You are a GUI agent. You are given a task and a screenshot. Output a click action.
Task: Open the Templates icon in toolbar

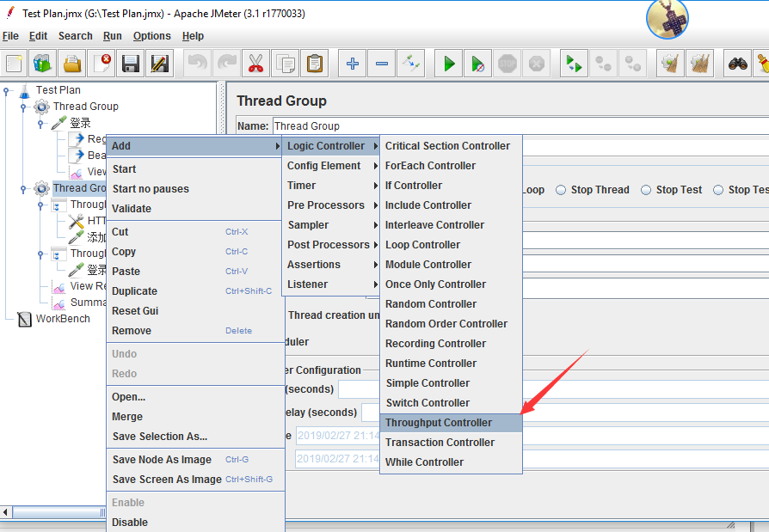coord(43,64)
